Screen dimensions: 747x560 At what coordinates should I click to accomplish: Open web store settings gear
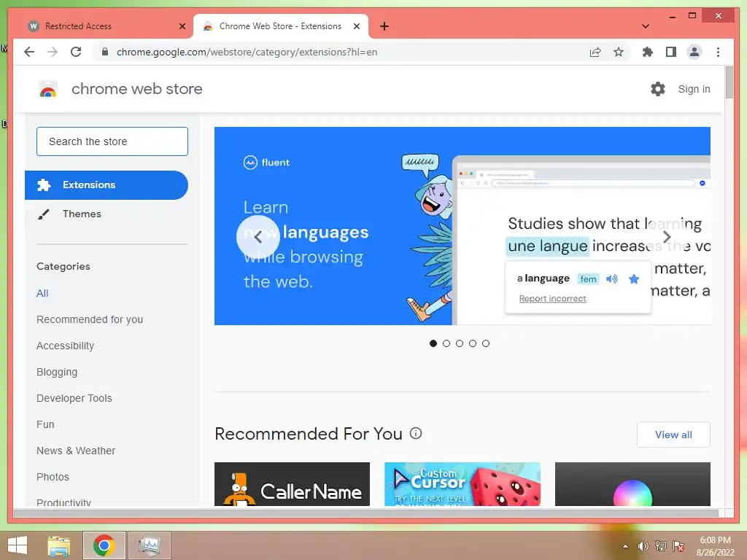tap(658, 89)
